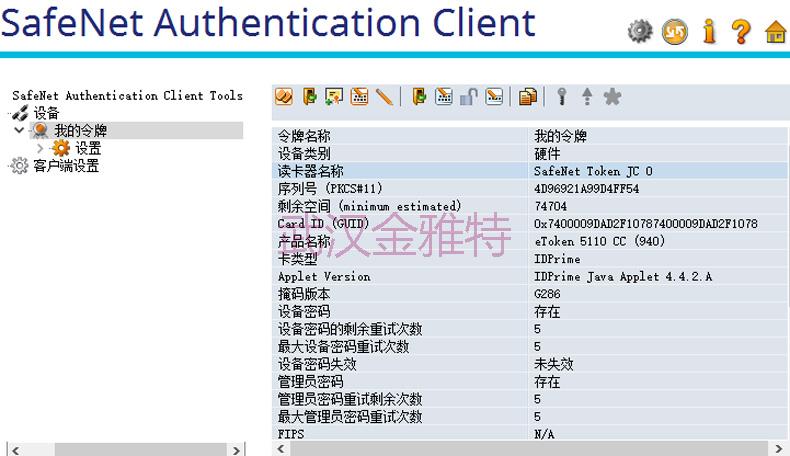Image resolution: width=790 pixels, height=456 pixels.
Task: Go Home via the house icon
Action: point(775,32)
